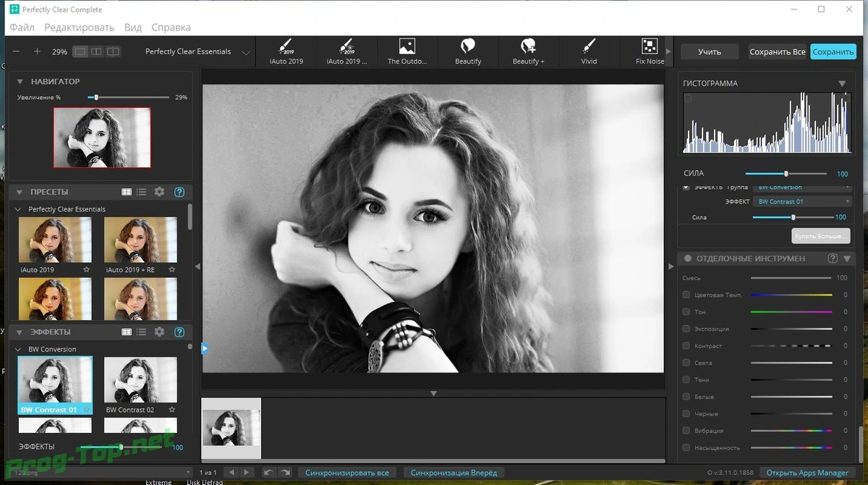Enable the Насыщенность checkbox
This screenshot has width=868, height=485.
click(686, 447)
